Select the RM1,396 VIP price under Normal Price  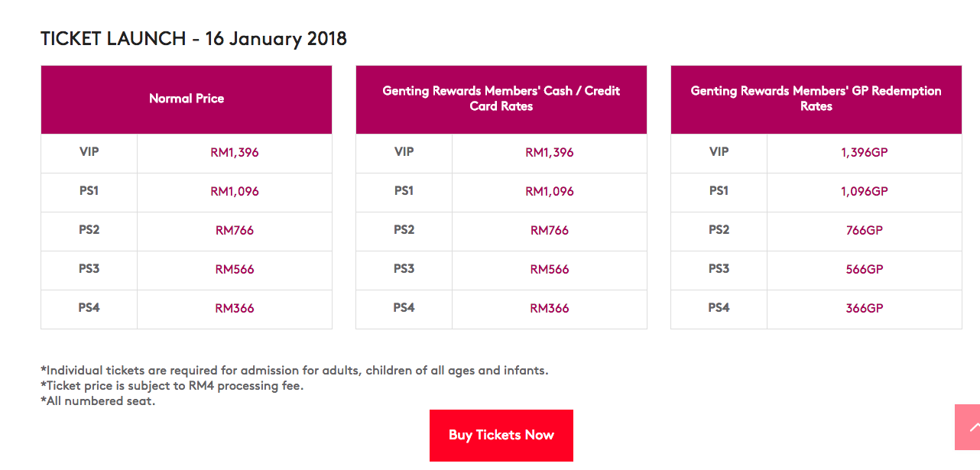click(235, 152)
